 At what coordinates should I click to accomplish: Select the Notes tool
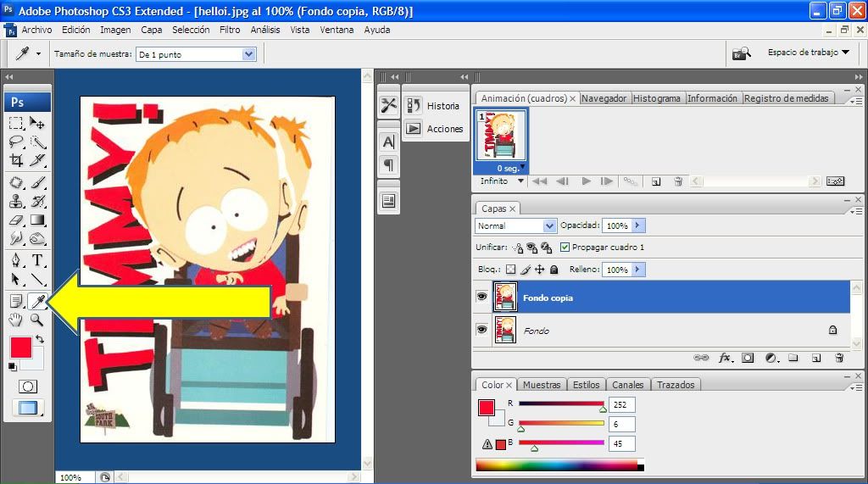(x=16, y=301)
